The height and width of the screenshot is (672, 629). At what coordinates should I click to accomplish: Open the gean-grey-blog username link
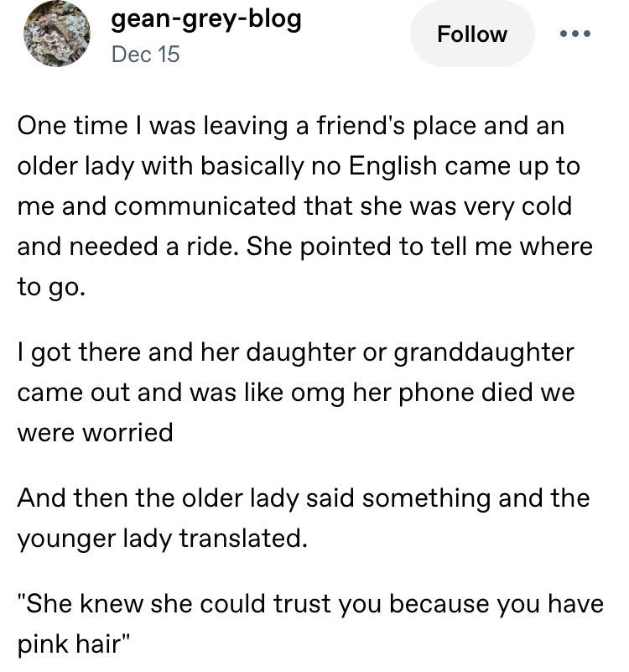[x=205, y=19]
